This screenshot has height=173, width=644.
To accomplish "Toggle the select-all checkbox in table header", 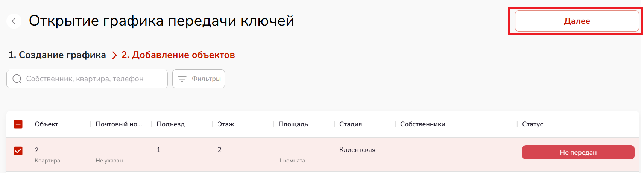I will (x=18, y=124).
